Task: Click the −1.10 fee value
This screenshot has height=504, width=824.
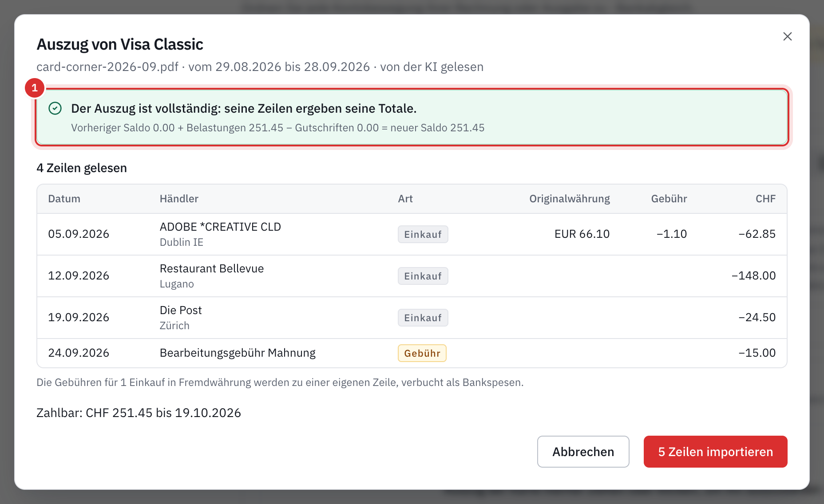Action: [x=672, y=234]
